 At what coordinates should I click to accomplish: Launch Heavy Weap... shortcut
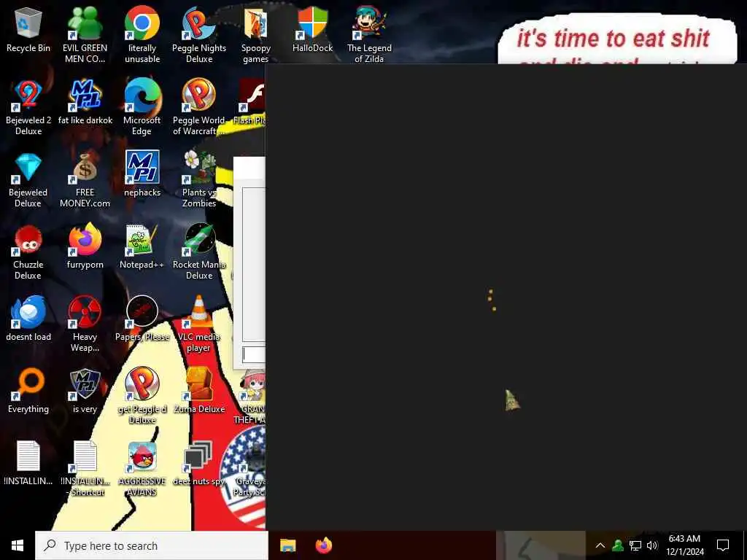85,324
